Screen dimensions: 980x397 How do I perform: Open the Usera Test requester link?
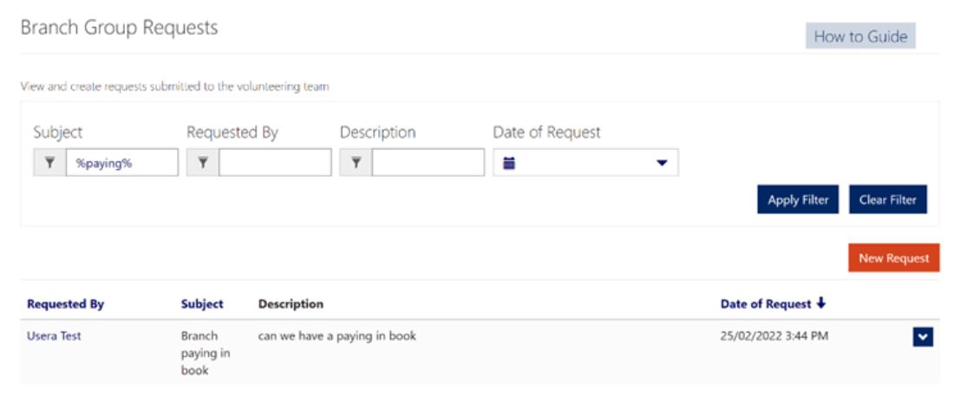[x=54, y=335]
